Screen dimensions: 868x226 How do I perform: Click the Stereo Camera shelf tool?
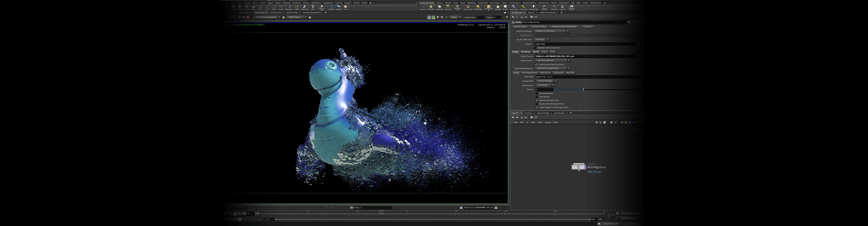coord(545,8)
